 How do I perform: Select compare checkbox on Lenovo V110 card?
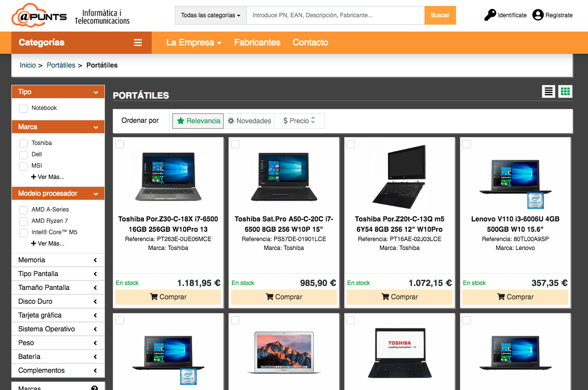[x=466, y=144]
